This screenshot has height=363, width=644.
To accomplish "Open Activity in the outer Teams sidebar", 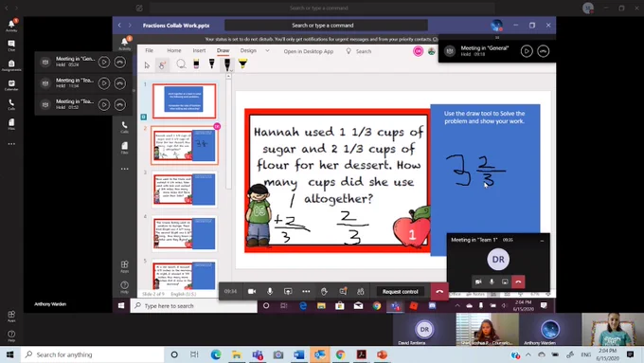I will tap(11, 26).
